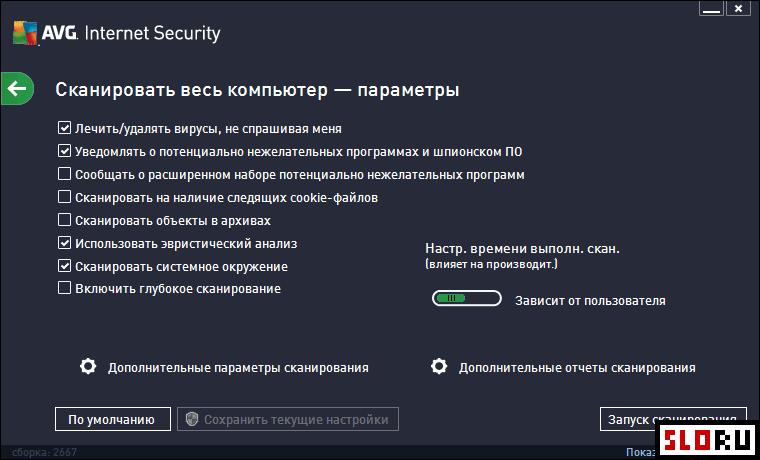Screen dimensions: 760x460
Task: Click the По умолчанию button
Action: click(x=112, y=419)
